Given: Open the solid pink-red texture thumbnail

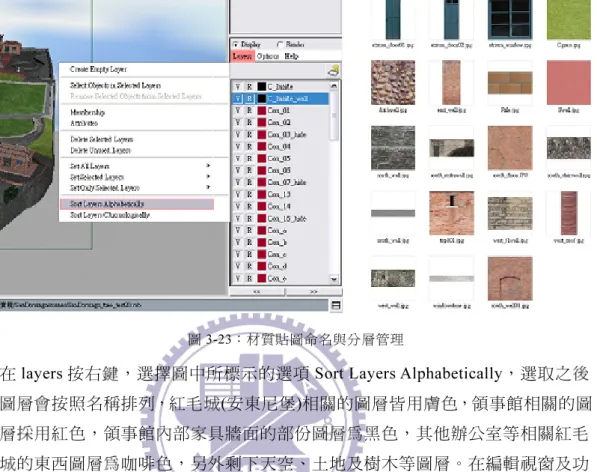Looking at the screenshot, I should (568, 83).
